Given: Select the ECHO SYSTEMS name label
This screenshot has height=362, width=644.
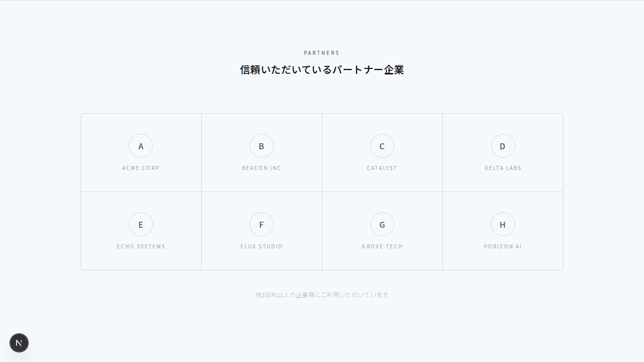Looking at the screenshot, I should [x=141, y=246].
